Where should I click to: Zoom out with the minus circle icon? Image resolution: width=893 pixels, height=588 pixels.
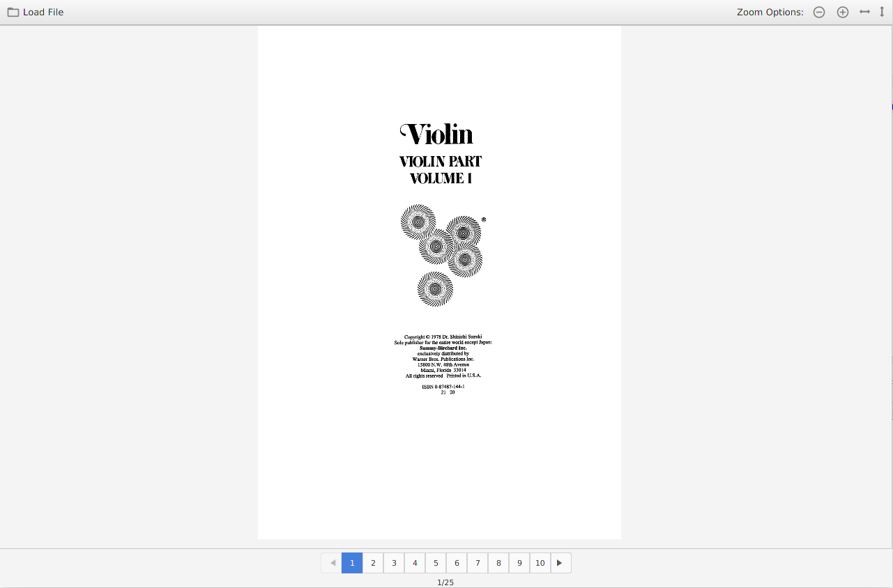click(819, 12)
